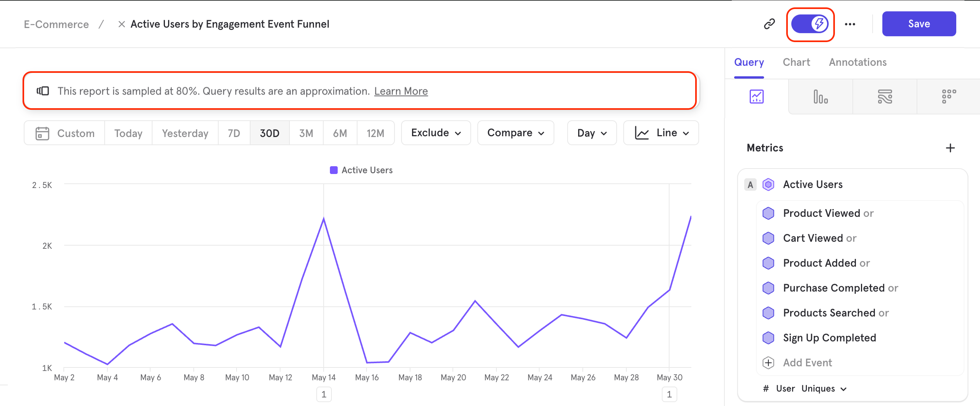Open the Uniques measurement dropdown
This screenshot has width=980, height=406.
[x=824, y=388]
